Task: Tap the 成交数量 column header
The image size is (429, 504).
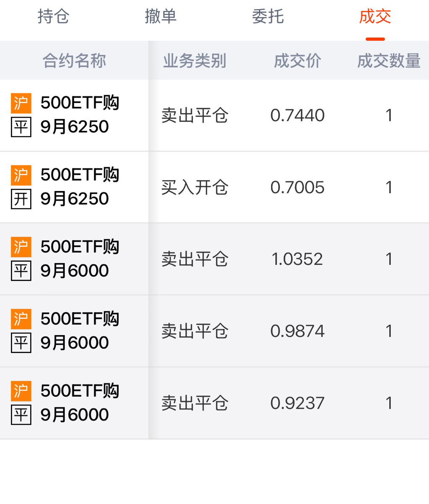Action: 388,61
